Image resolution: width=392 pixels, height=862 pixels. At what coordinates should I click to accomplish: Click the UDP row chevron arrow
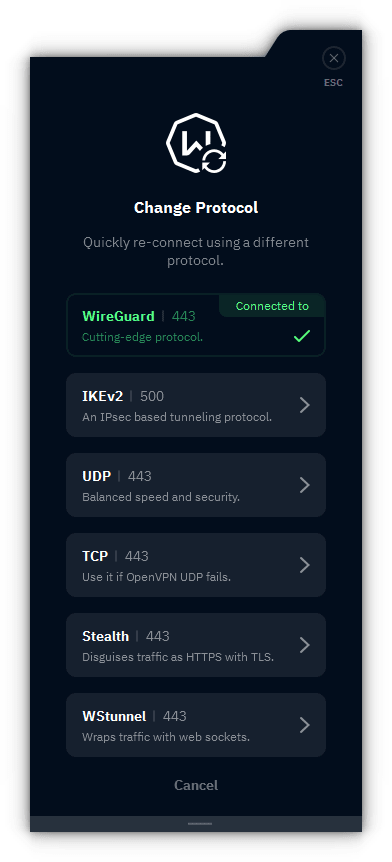pyautogui.click(x=305, y=485)
